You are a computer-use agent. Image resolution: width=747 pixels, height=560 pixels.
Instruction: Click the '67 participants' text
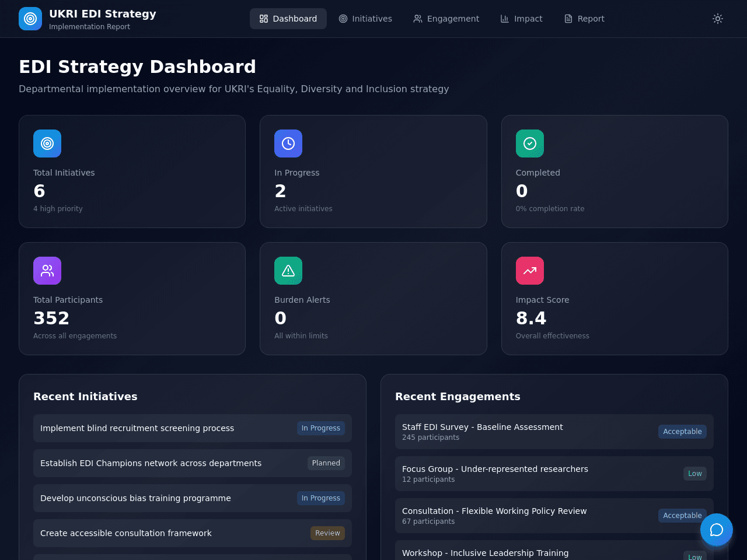pos(428,521)
